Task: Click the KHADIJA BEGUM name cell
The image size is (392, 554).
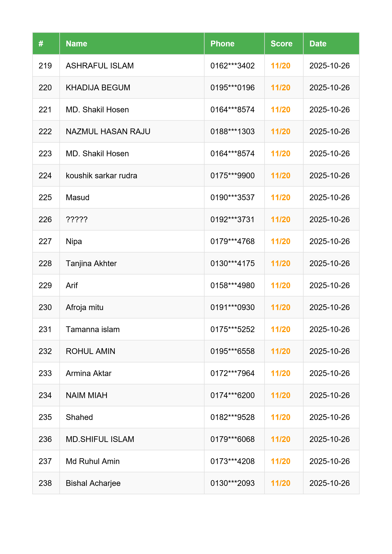Action: 98,88
